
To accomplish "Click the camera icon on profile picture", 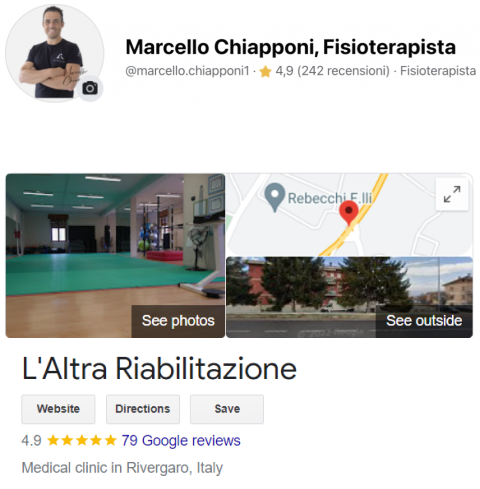I will 90,88.
